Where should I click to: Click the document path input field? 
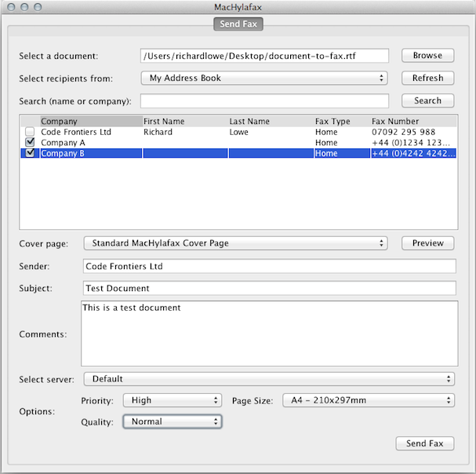[x=264, y=56]
